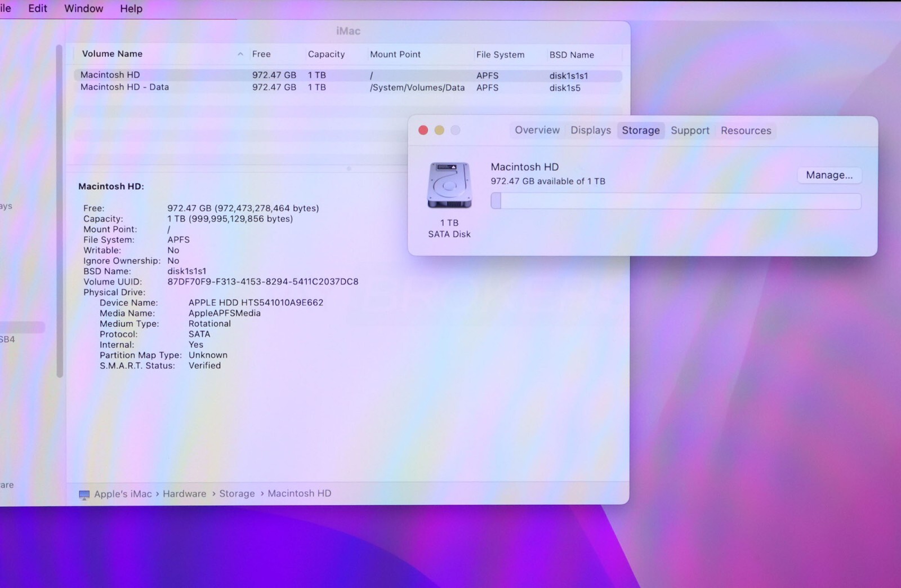This screenshot has height=588, width=901.
Task: Open the Help menu
Action: coord(131,8)
